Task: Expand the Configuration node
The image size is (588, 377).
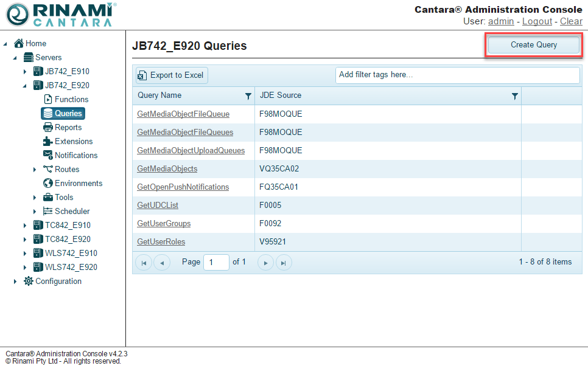Action: click(15, 282)
